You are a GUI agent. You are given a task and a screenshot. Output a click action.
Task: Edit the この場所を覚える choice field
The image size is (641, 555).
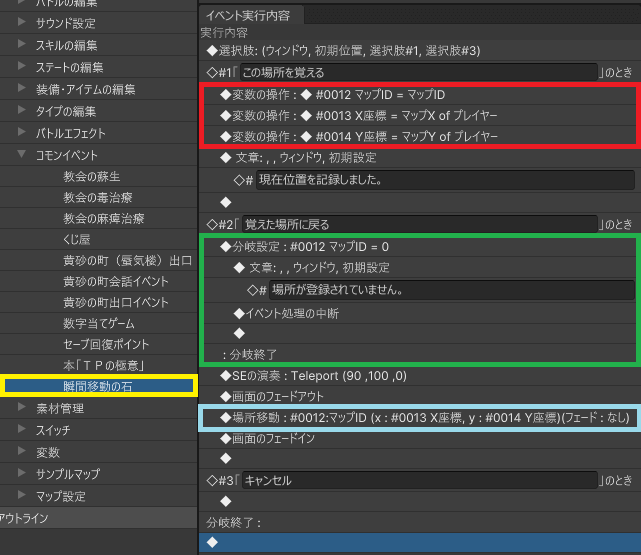click(418, 72)
